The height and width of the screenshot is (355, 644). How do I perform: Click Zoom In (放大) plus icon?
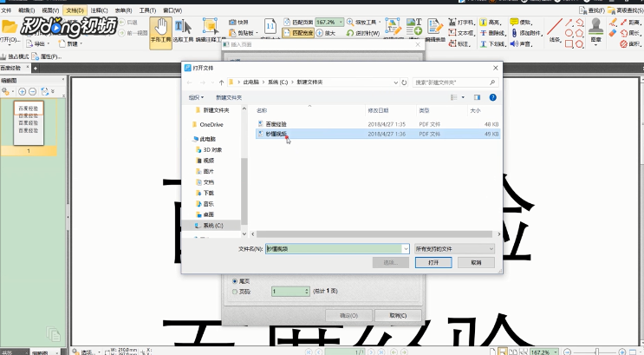320,33
